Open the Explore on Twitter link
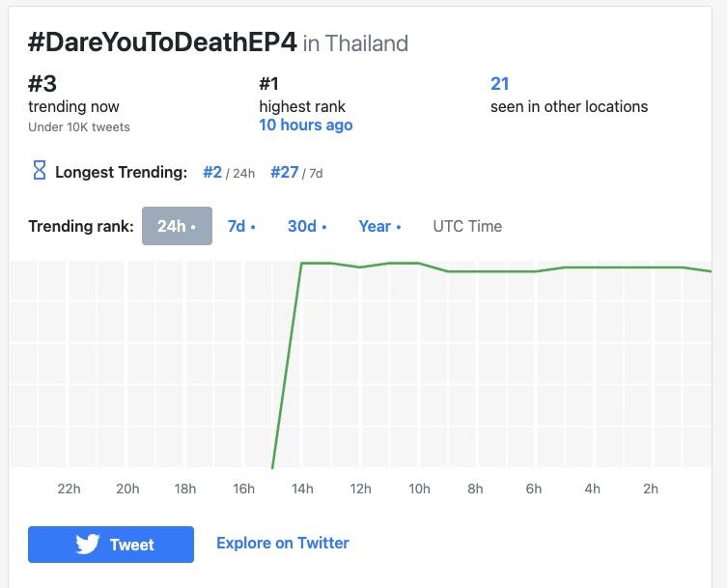This screenshot has width=727, height=588. point(283,543)
